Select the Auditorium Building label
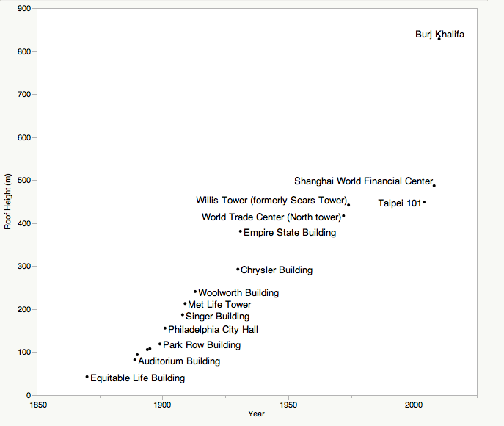Viewport: 504px width, 426px height. [x=179, y=361]
